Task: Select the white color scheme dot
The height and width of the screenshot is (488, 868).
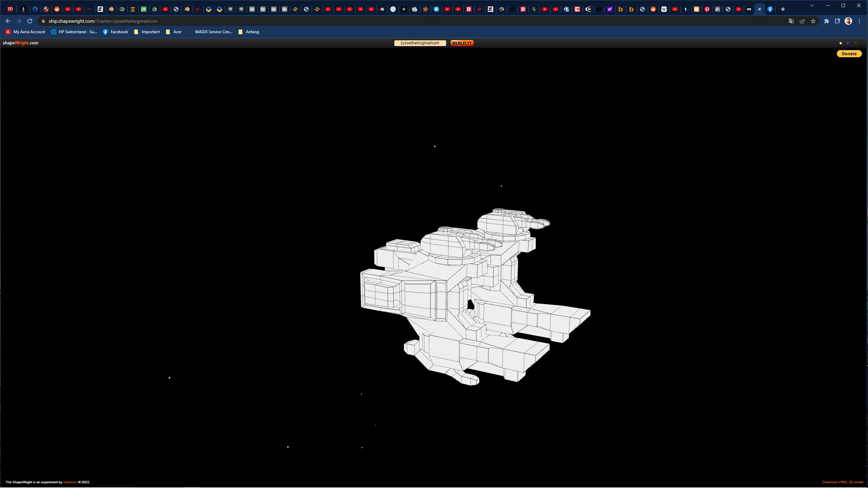Action: pyautogui.click(x=841, y=43)
